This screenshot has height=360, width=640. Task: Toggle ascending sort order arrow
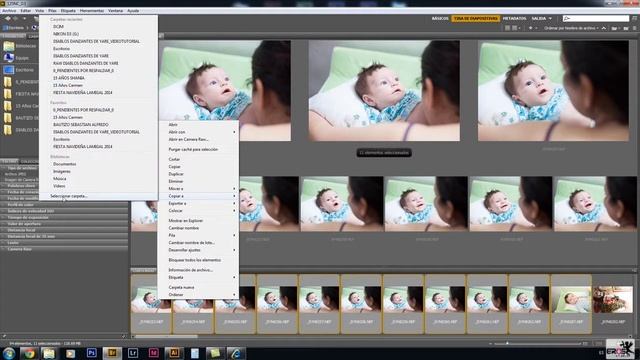[604, 28]
